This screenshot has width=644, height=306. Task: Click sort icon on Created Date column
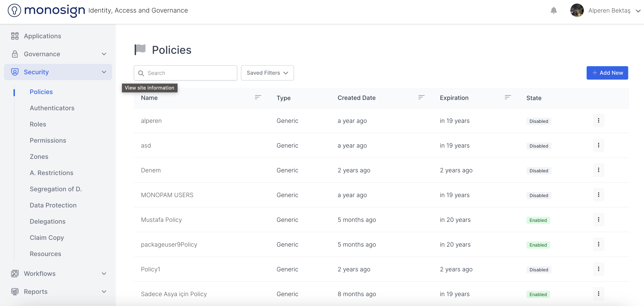click(421, 97)
